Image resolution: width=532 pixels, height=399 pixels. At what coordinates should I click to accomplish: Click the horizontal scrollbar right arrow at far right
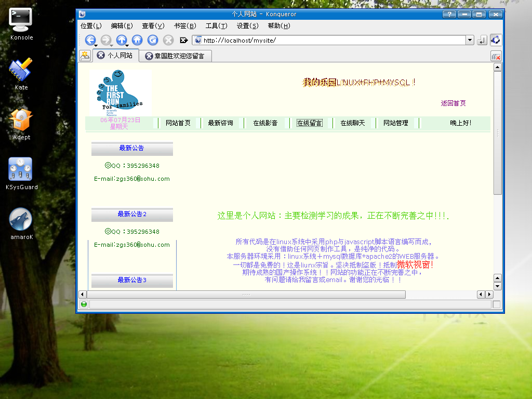[x=489, y=294]
